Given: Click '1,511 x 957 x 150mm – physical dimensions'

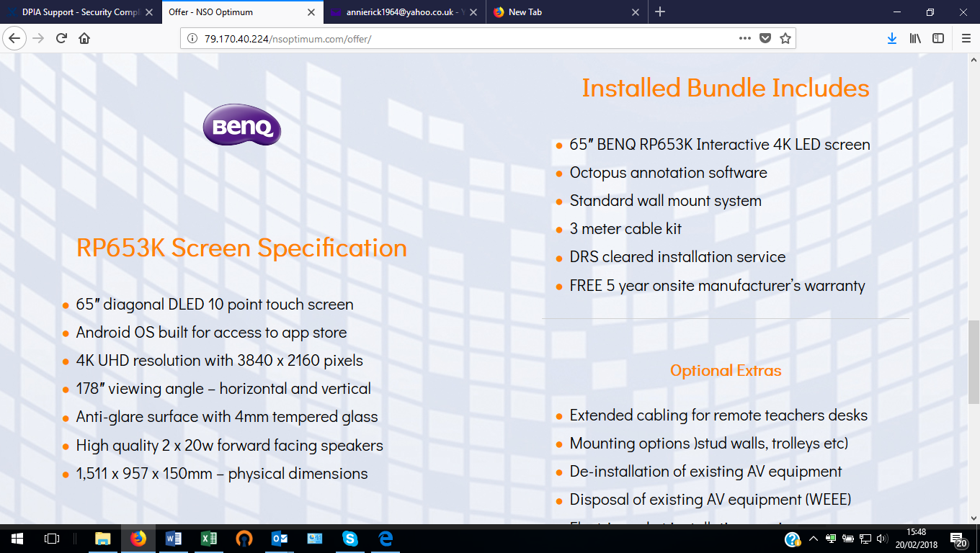Looking at the screenshot, I should (x=222, y=474).
